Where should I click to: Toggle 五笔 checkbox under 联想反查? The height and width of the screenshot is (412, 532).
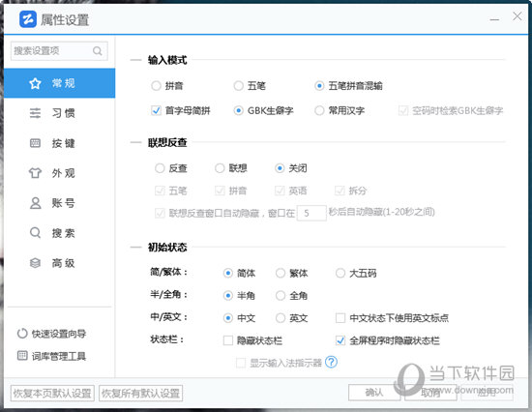tap(160, 191)
